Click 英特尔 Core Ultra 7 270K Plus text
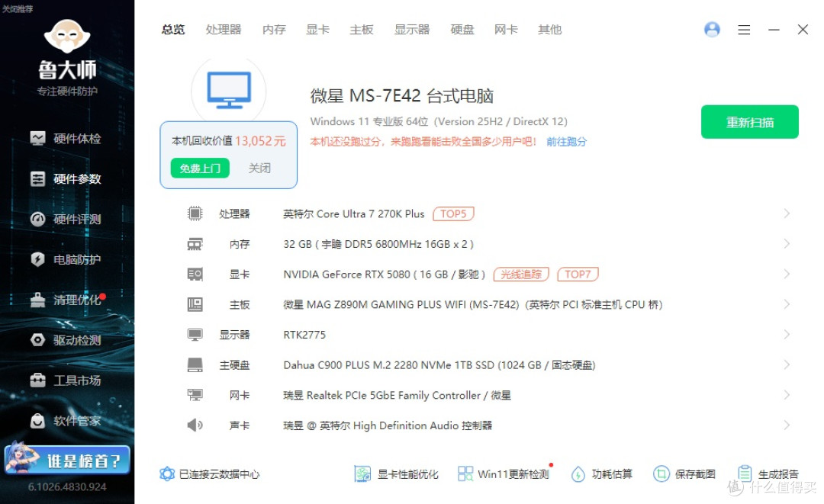 click(x=354, y=213)
